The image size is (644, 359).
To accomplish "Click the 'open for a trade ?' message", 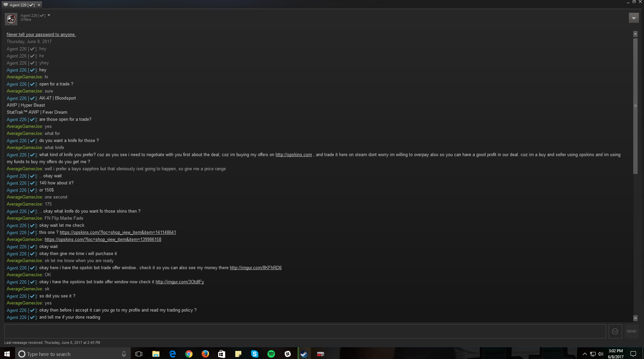I will 56,84.
